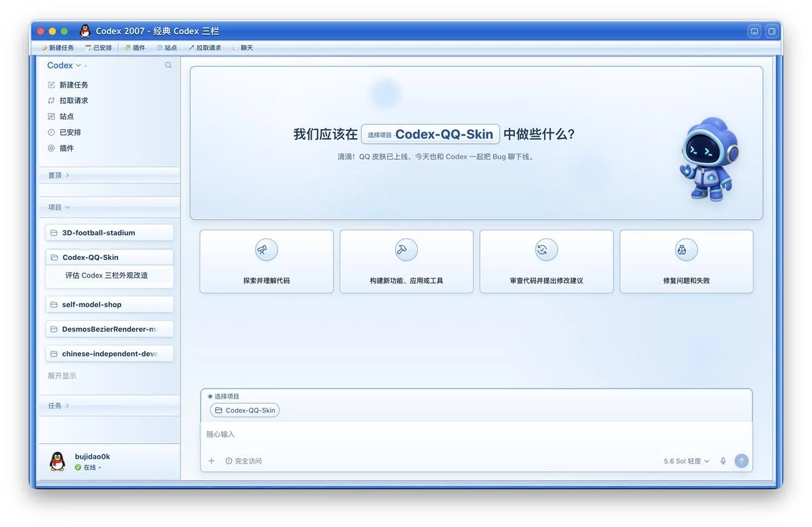Open 拉取请求 in the top toolbar

click(205, 47)
